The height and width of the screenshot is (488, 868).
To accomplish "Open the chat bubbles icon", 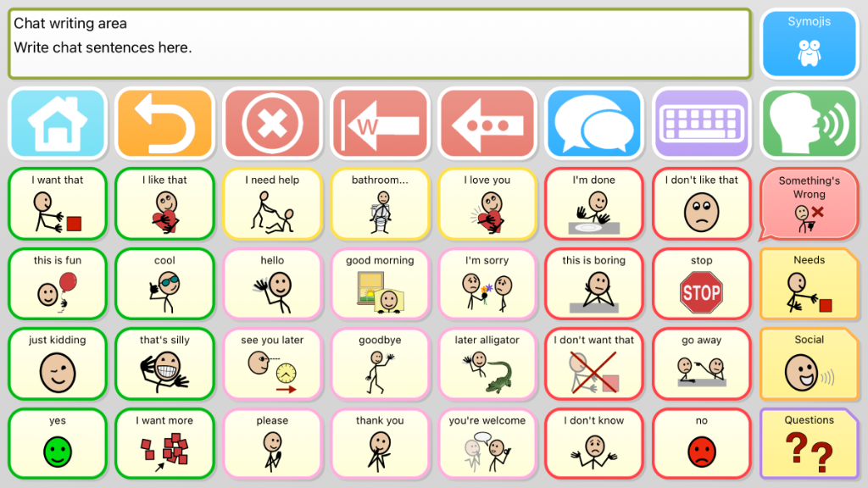I will click(594, 124).
